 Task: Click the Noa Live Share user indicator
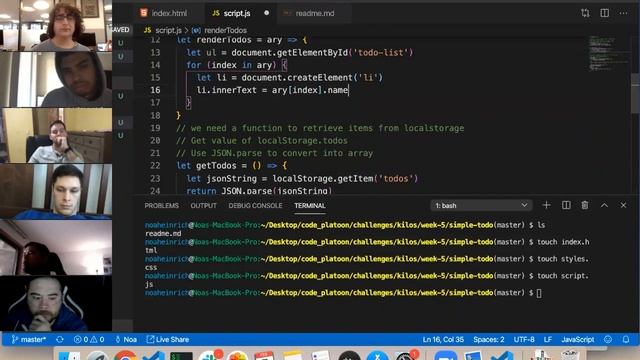(x=126, y=339)
